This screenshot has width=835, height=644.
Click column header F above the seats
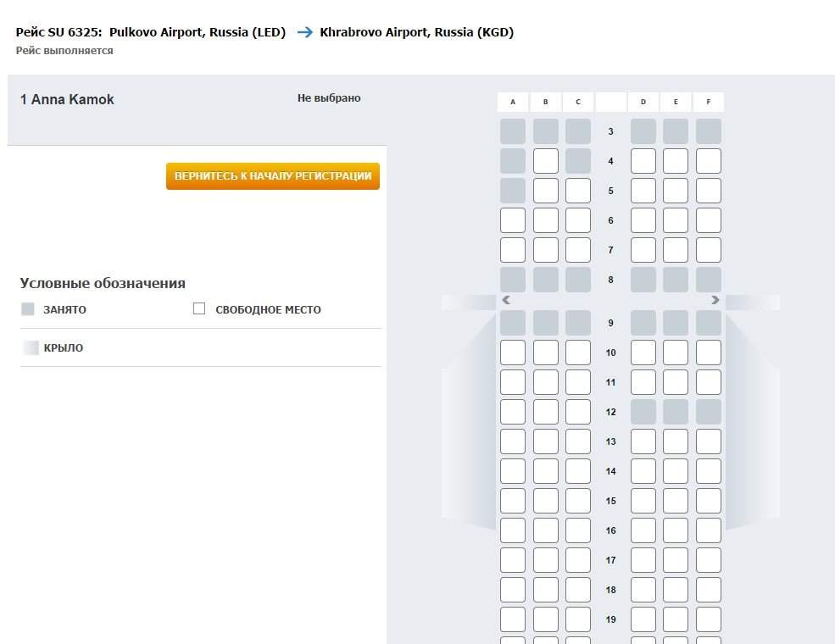[708, 103]
